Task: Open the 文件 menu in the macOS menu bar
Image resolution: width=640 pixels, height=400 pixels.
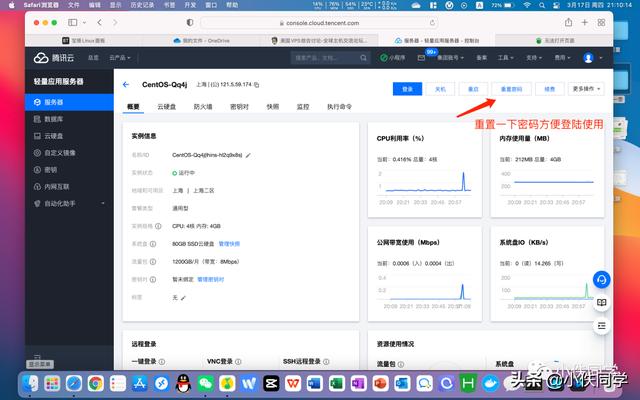Action: [73, 5]
